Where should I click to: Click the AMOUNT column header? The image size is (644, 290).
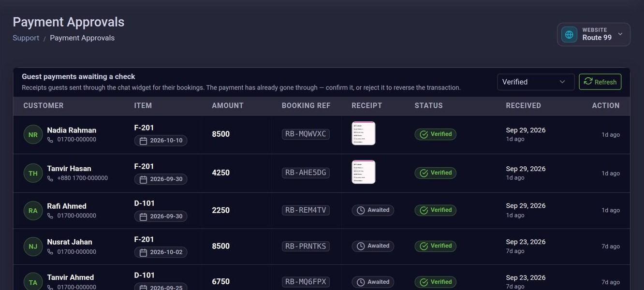pos(228,105)
